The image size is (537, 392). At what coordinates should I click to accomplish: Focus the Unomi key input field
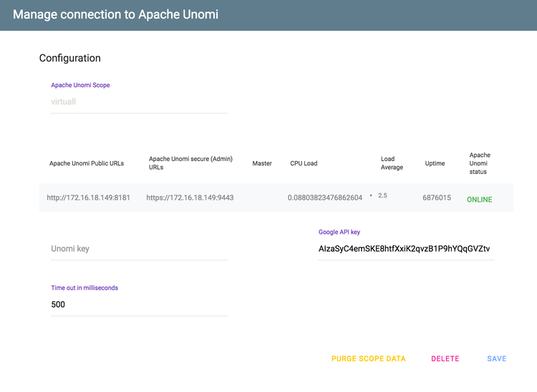click(x=139, y=249)
